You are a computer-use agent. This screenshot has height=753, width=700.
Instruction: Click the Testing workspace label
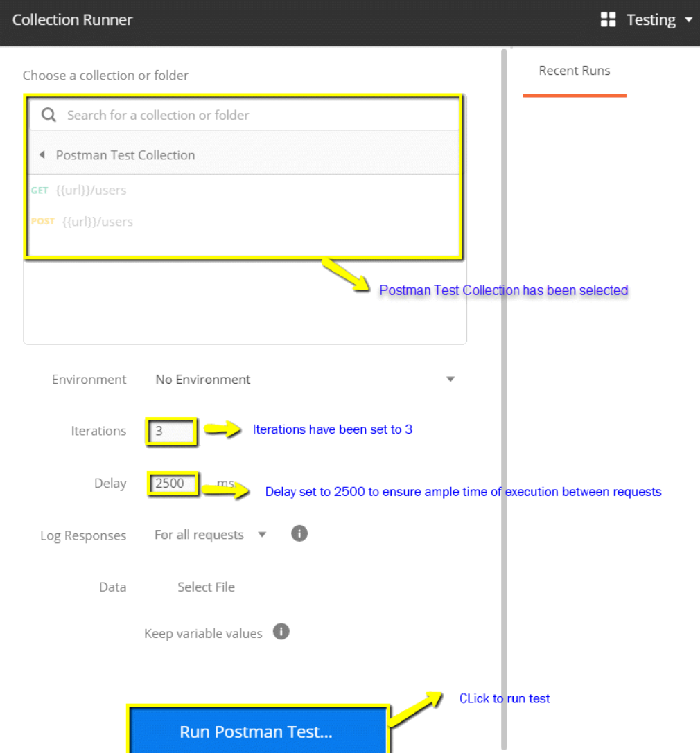[x=651, y=19]
